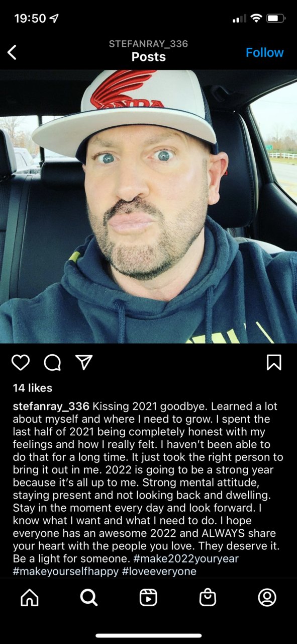Image resolution: width=297 pixels, height=644 pixels.
Task: Go back using the left chevron arrow
Action: point(13,52)
